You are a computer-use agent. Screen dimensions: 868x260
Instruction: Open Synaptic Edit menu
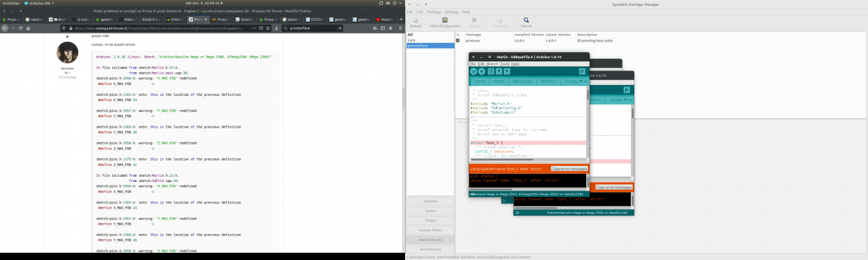click(420, 12)
